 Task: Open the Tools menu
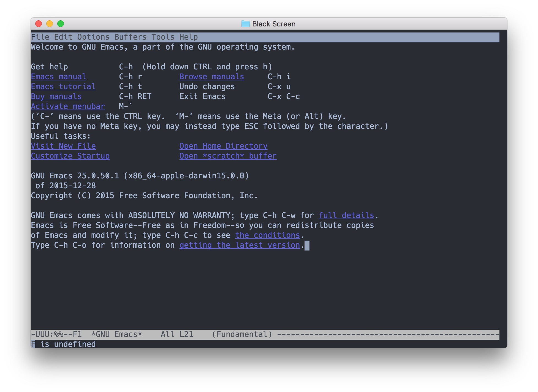coord(163,37)
